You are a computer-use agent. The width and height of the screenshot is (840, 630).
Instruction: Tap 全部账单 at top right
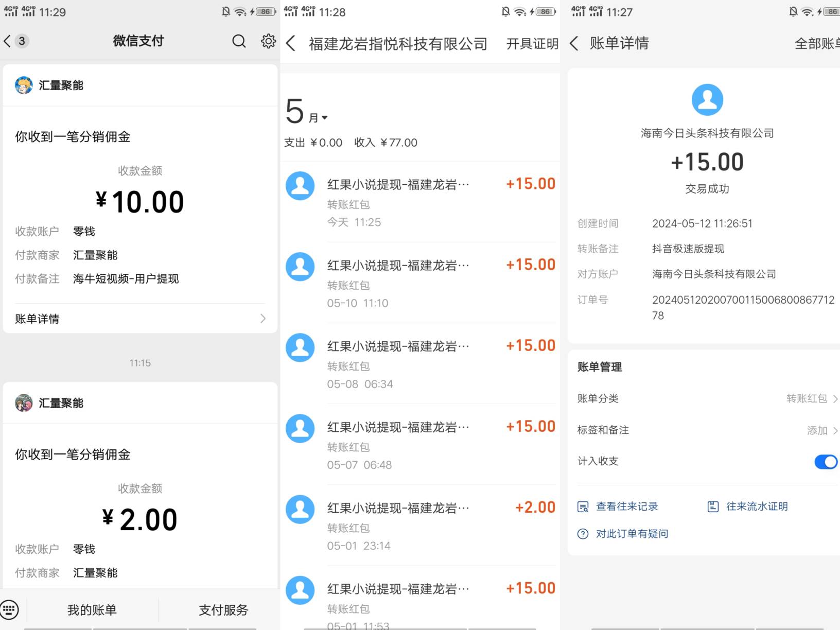tap(817, 44)
